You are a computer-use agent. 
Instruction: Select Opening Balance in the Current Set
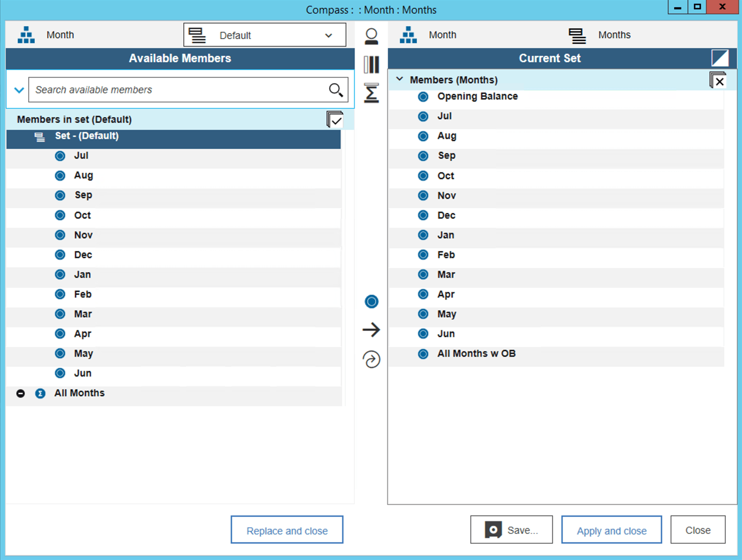click(x=477, y=96)
